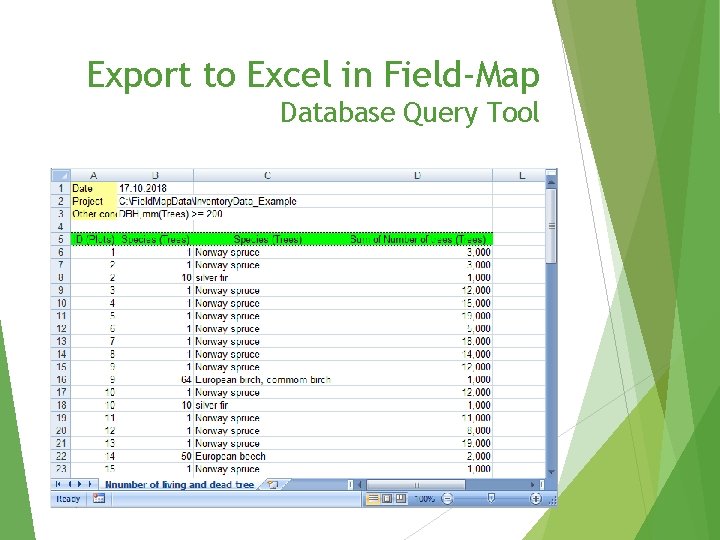Open the 'Nnumber of living and dead tree' sheet tab
The image size is (720, 540).
tap(180, 484)
